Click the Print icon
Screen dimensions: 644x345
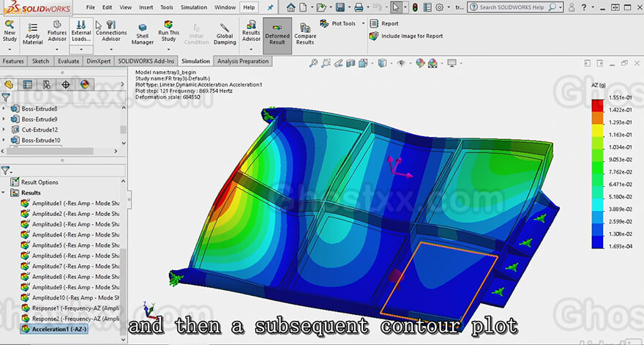pyautogui.click(x=359, y=7)
